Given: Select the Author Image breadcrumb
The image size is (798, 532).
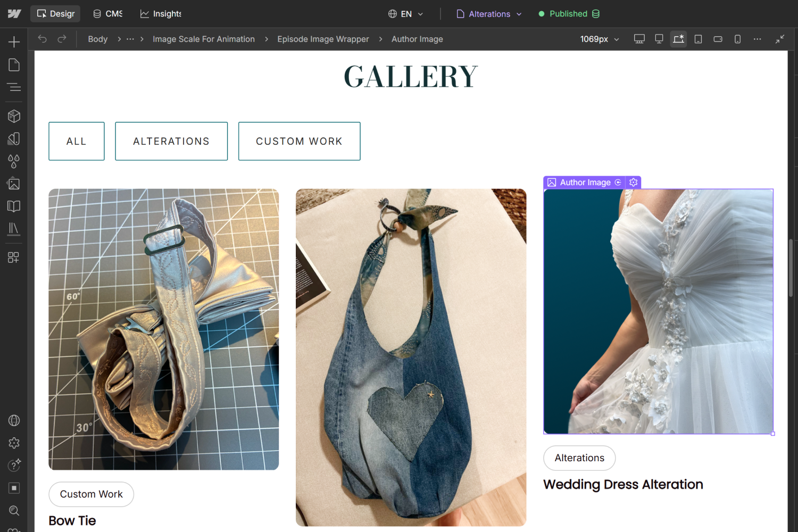Looking at the screenshot, I should pos(417,39).
